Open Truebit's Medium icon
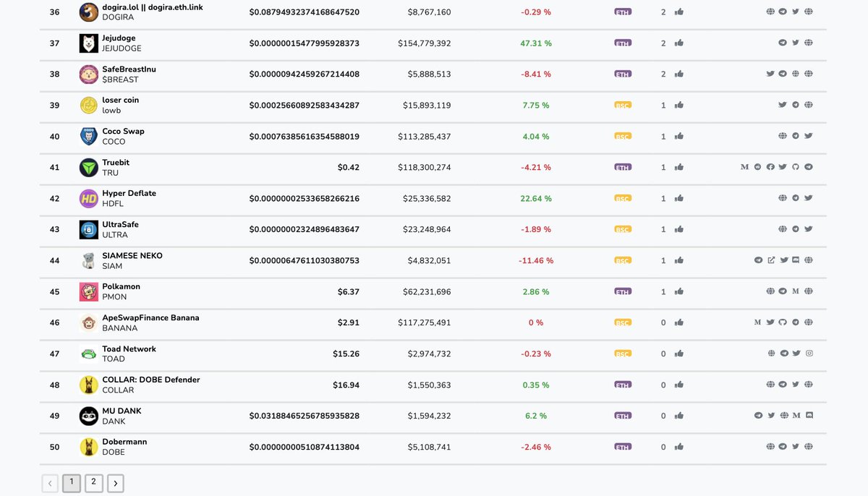The image size is (868, 496). (745, 167)
